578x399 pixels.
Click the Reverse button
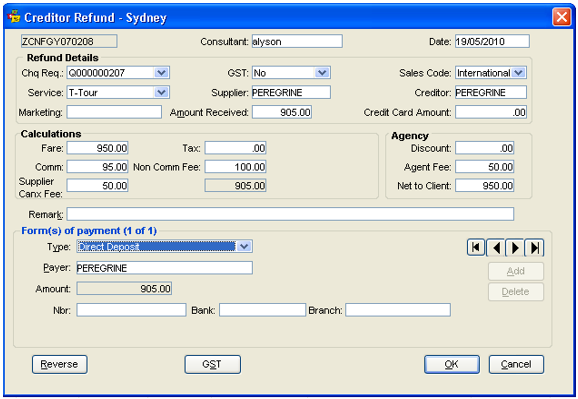coord(59,364)
